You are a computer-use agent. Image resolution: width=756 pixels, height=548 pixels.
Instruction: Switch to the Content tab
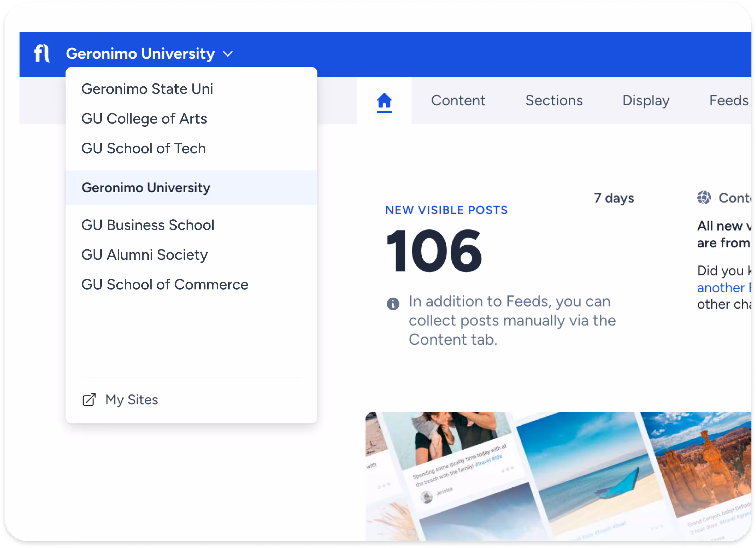click(x=458, y=101)
